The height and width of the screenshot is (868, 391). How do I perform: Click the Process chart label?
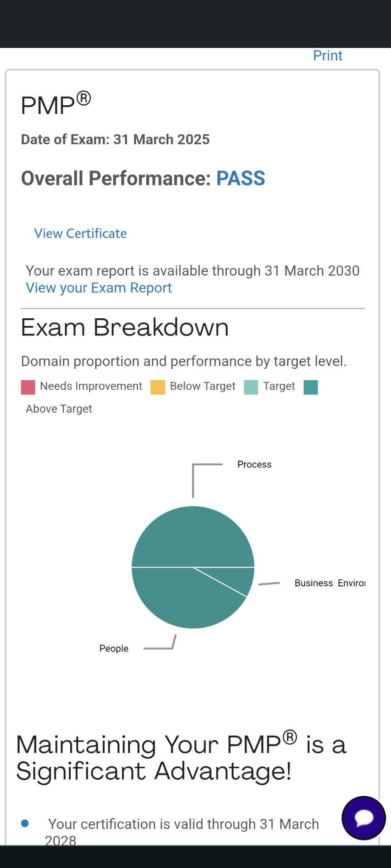click(x=254, y=464)
